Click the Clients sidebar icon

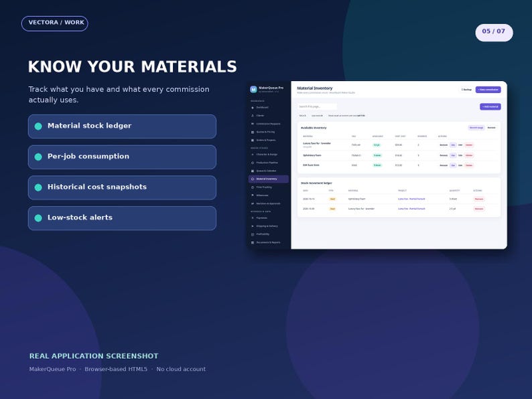pos(253,116)
